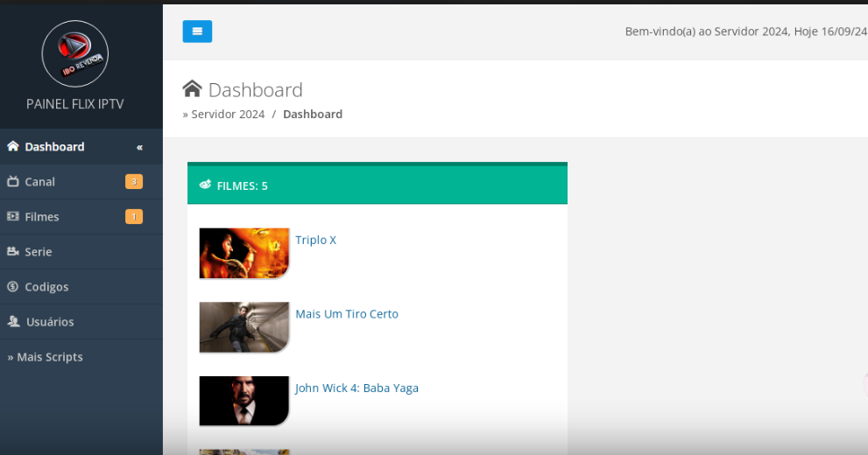Screen dimensions: 868x455
Task: Toggle the blue hamburger menu button
Action: click(x=197, y=31)
